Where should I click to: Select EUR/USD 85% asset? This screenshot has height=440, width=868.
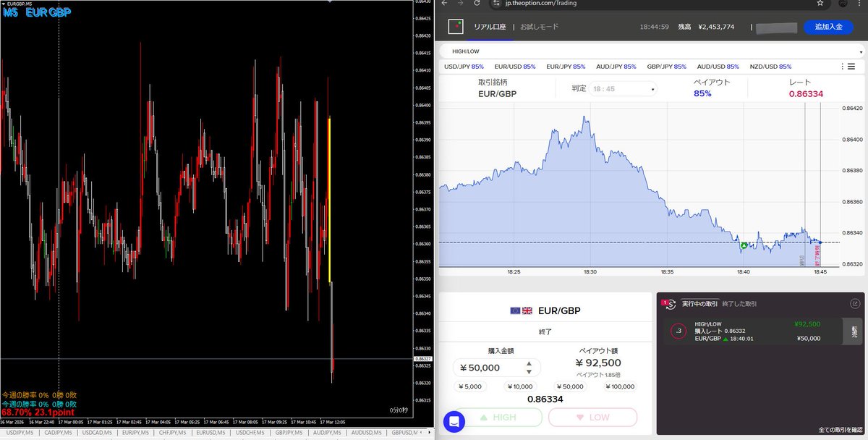click(515, 67)
